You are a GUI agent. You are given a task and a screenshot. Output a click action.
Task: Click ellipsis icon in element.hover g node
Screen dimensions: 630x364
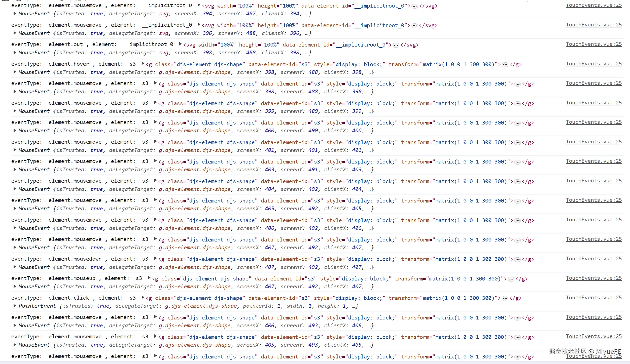tap(505, 65)
